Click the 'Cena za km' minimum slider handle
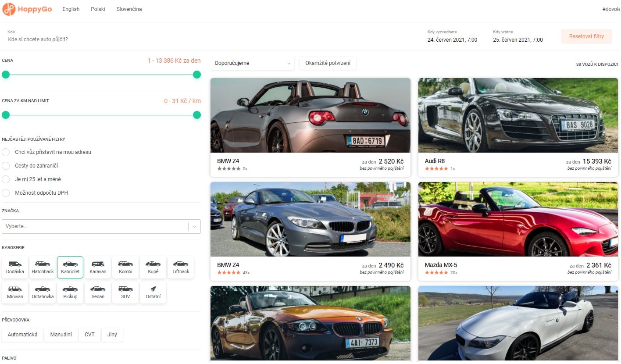Screen dimensions: 621x364 (x=6, y=115)
